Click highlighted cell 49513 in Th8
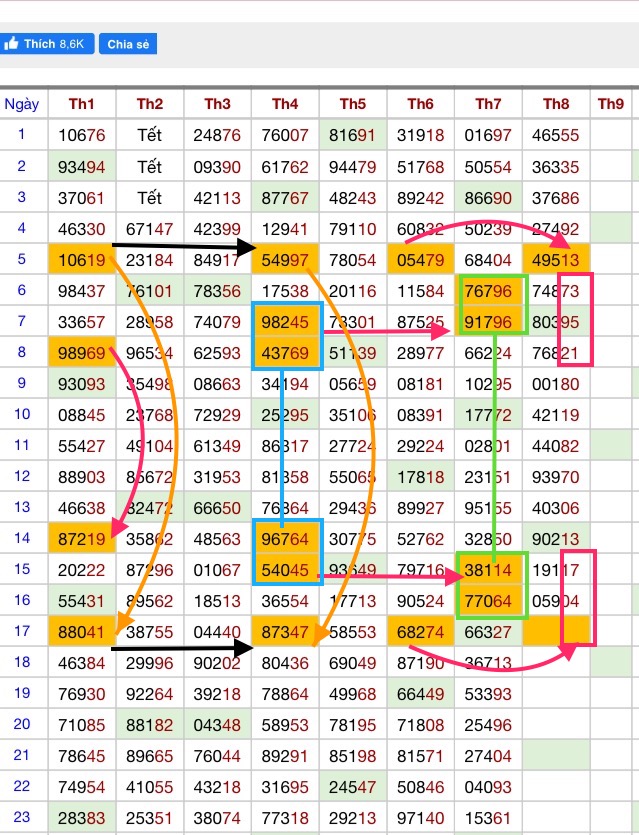This screenshot has height=835, width=639. pos(556,261)
